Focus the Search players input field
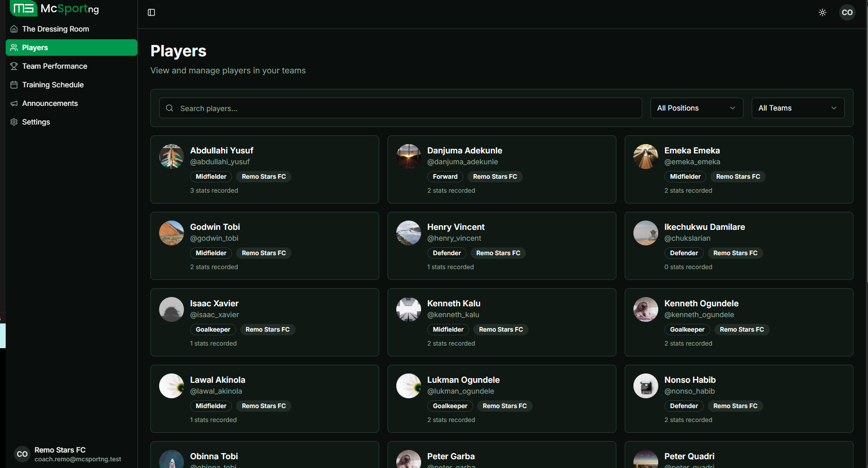The image size is (868, 468). 408,108
